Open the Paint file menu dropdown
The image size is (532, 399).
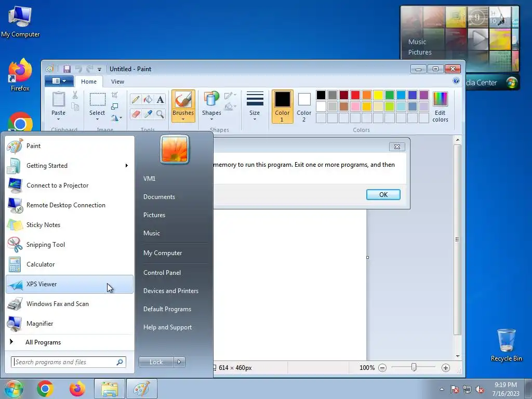60,81
